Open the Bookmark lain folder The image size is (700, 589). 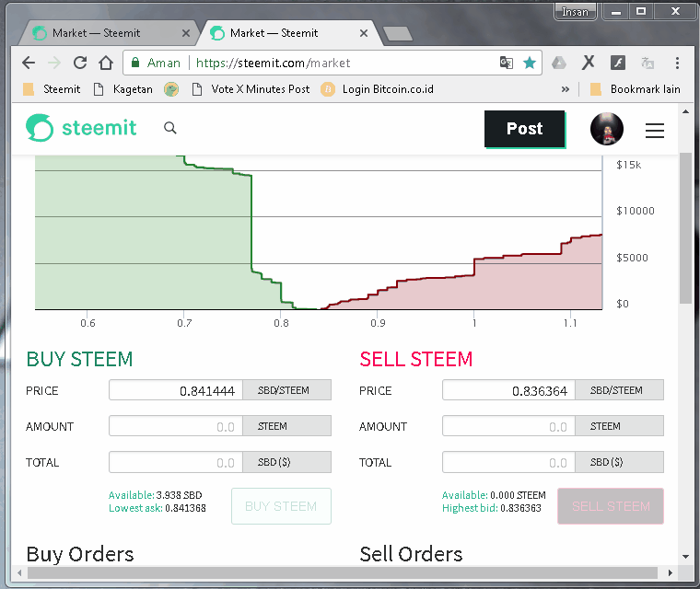(x=636, y=89)
